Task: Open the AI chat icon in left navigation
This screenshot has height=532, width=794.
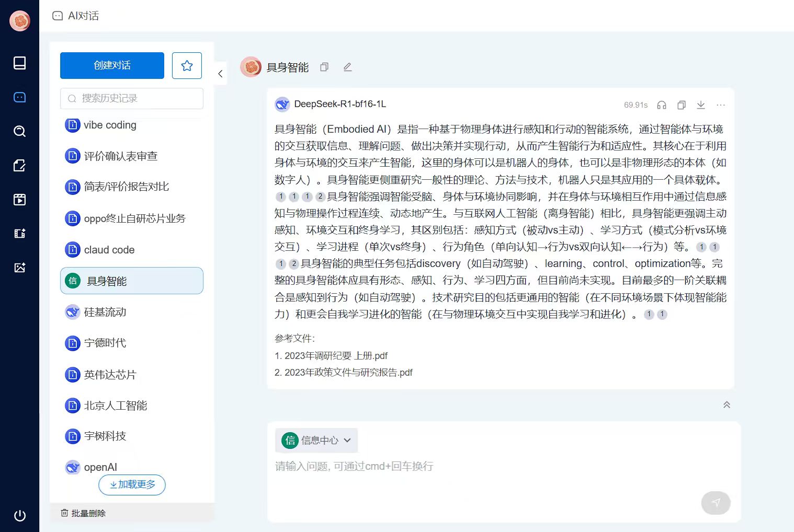Action: (x=19, y=97)
